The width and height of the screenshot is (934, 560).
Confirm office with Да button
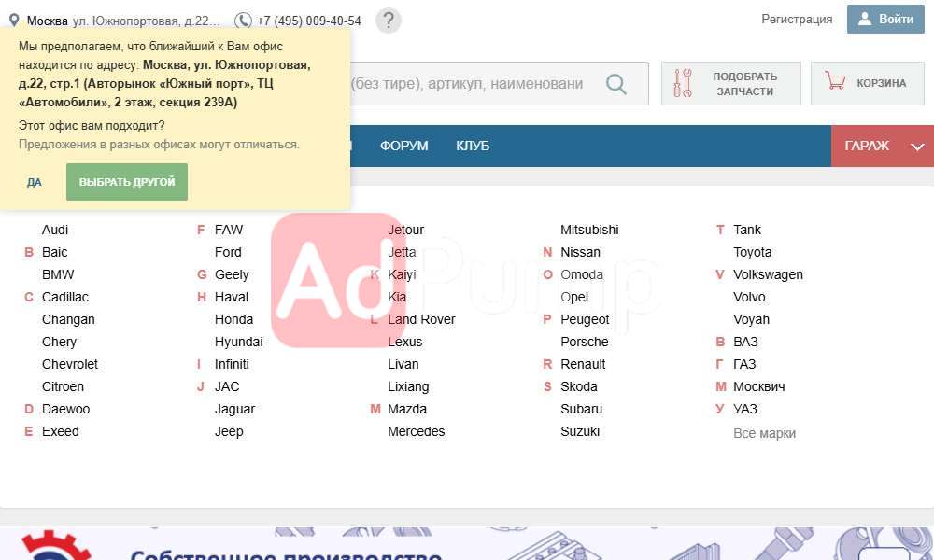34,182
